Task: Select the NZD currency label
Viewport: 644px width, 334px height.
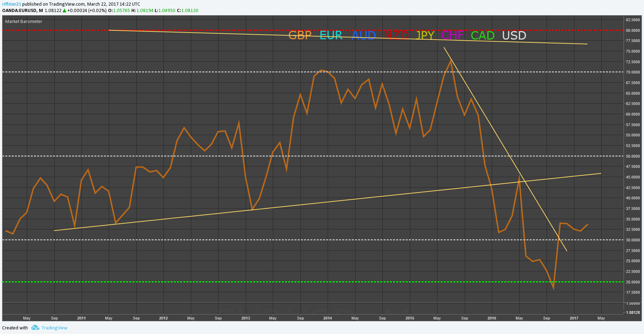Action: click(x=396, y=35)
